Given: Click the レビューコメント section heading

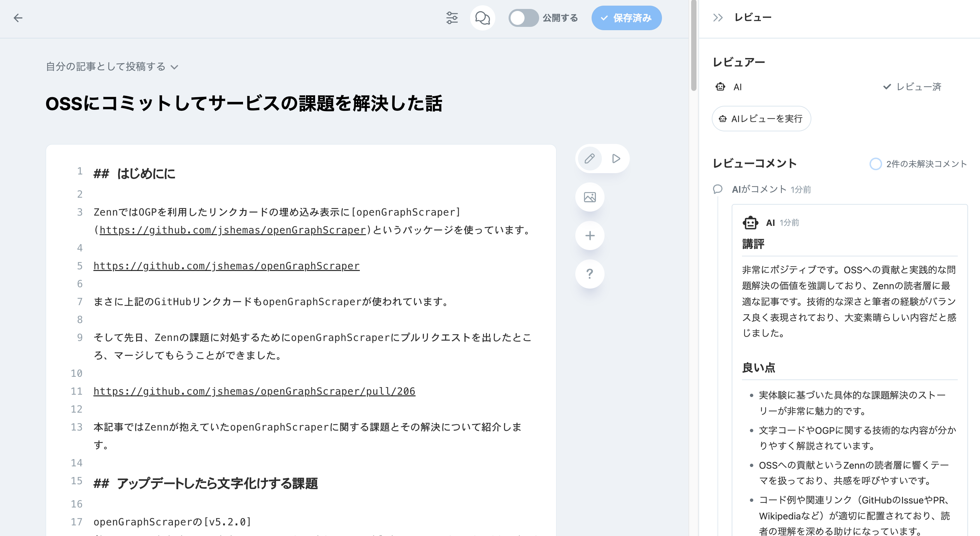Looking at the screenshot, I should click(755, 164).
